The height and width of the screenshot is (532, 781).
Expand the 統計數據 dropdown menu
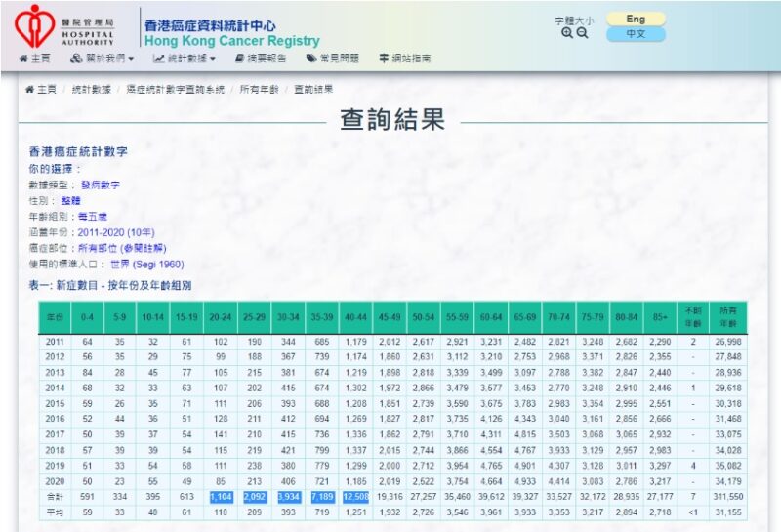(185, 59)
